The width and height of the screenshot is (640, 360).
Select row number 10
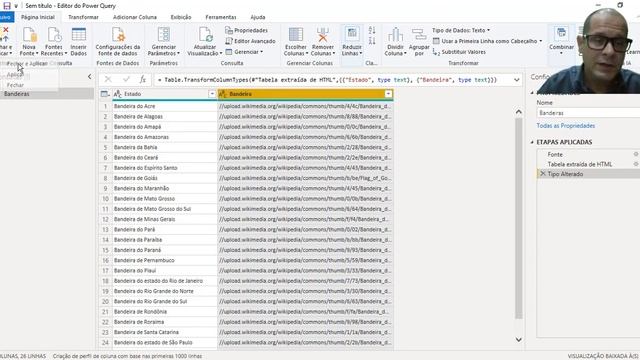105,199
